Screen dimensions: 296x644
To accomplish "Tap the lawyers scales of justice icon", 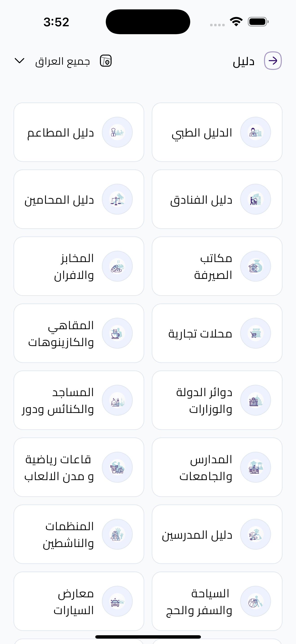I will [x=117, y=199].
